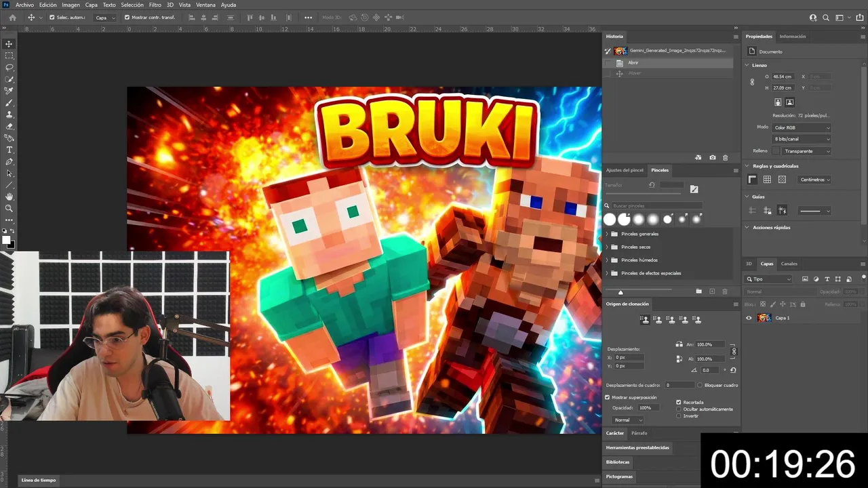Enable the Invertir checkbox
868x488 pixels.
679,415
